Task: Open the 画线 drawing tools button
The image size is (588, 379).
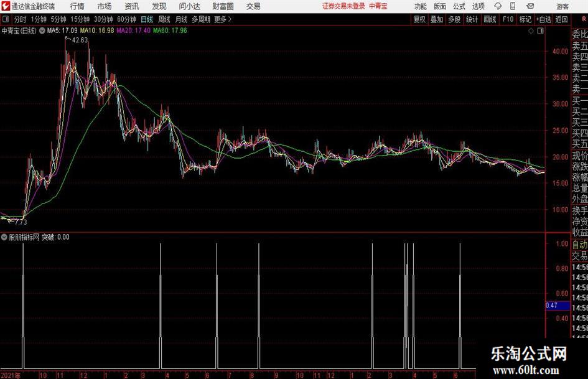Action: click(490, 19)
